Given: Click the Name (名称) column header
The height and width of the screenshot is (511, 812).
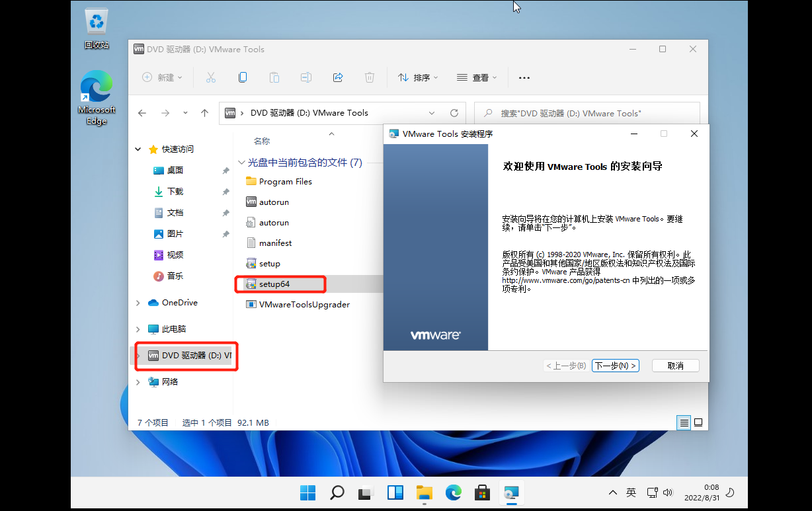Looking at the screenshot, I should [262, 141].
